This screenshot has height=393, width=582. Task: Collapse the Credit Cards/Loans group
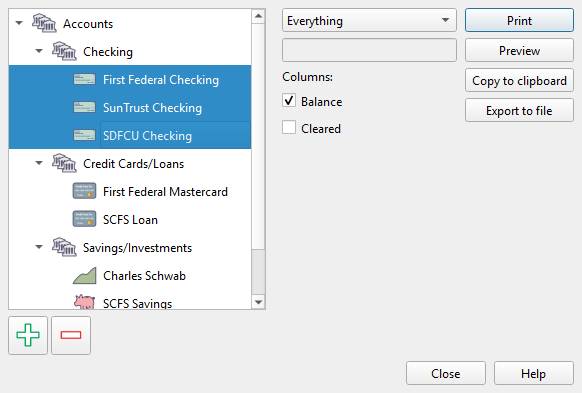click(x=39, y=163)
